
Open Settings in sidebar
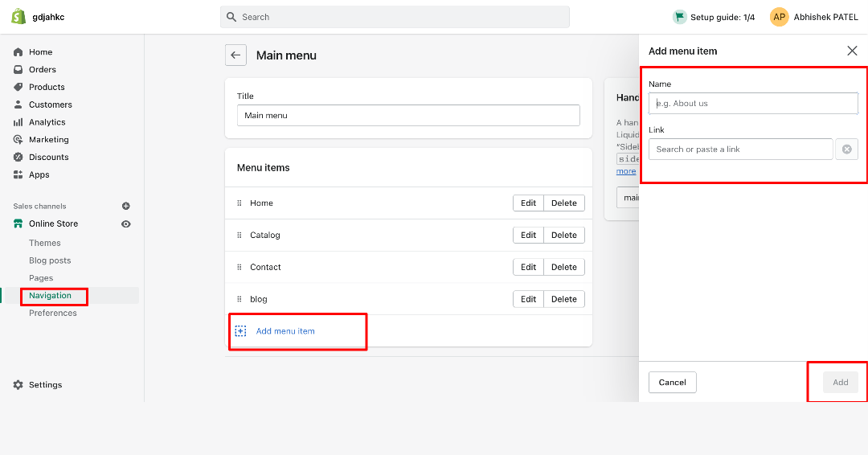(x=45, y=385)
